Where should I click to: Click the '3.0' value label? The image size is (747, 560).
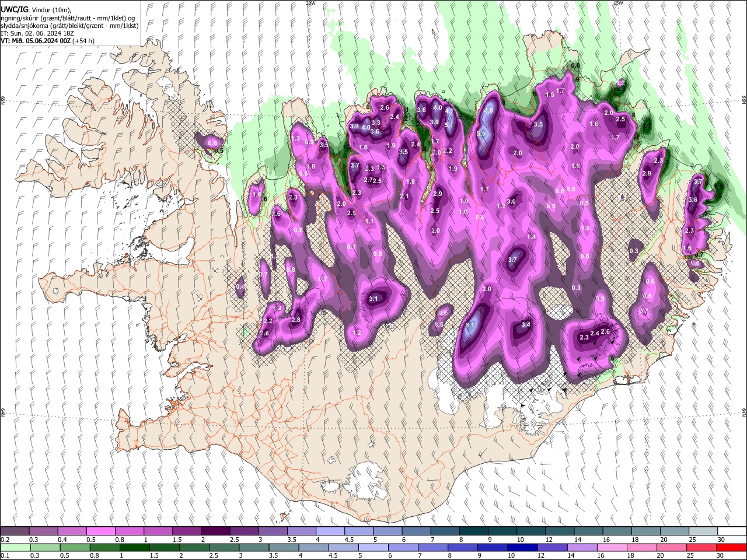(511, 201)
